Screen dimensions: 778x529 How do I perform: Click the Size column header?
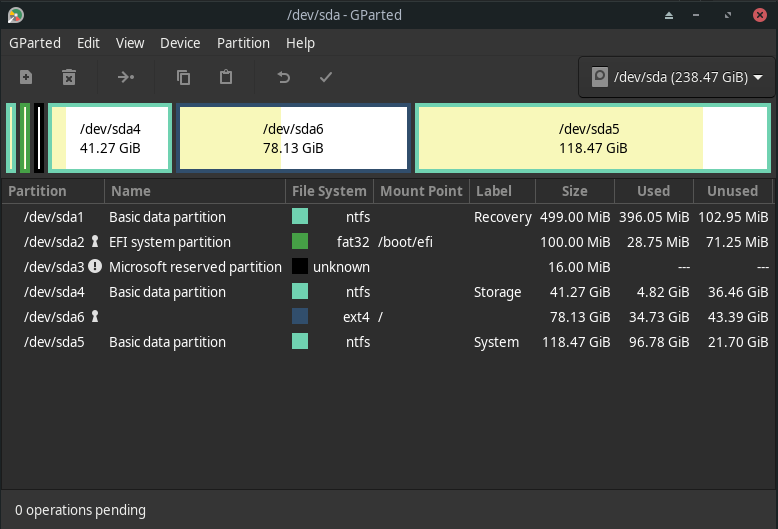[575, 191]
